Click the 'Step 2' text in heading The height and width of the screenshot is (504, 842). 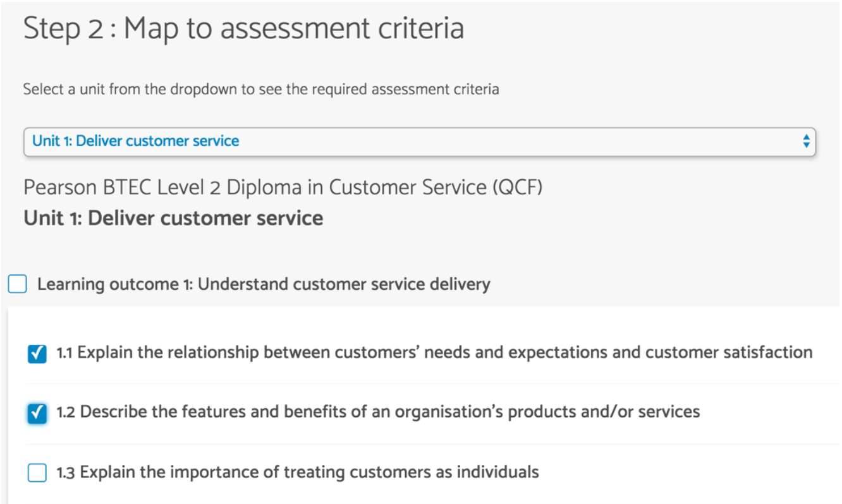coord(63,29)
